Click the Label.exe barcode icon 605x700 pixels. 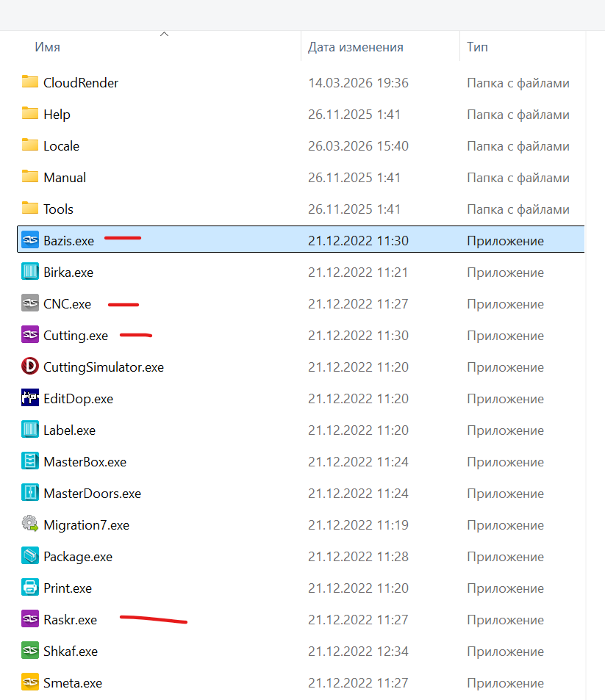tap(30, 430)
